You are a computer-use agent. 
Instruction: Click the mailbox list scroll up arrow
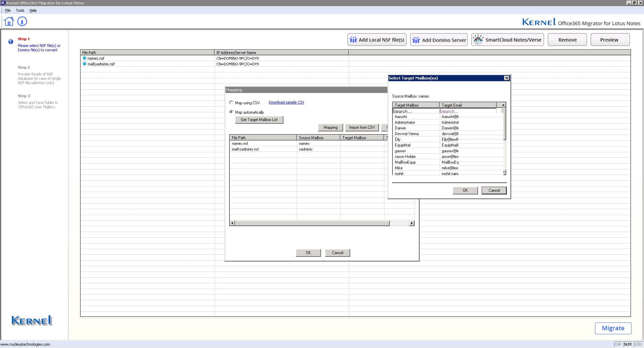(503, 105)
